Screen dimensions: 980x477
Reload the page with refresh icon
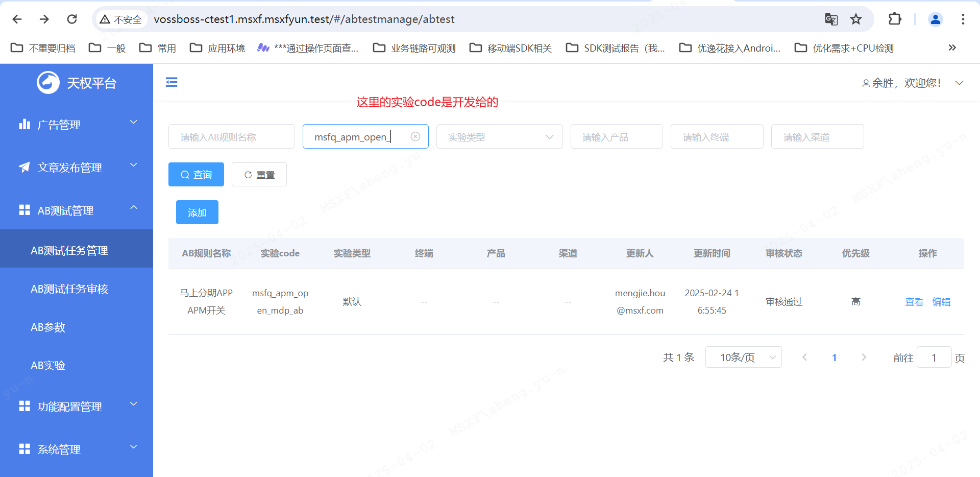point(72,19)
